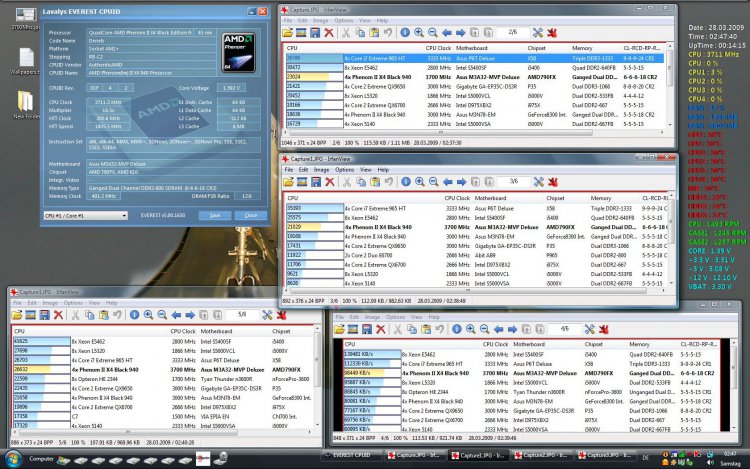The width and height of the screenshot is (750, 469).
Task: Click Open folder icon in 4/6 IrfanView window
Action: click(339, 329)
